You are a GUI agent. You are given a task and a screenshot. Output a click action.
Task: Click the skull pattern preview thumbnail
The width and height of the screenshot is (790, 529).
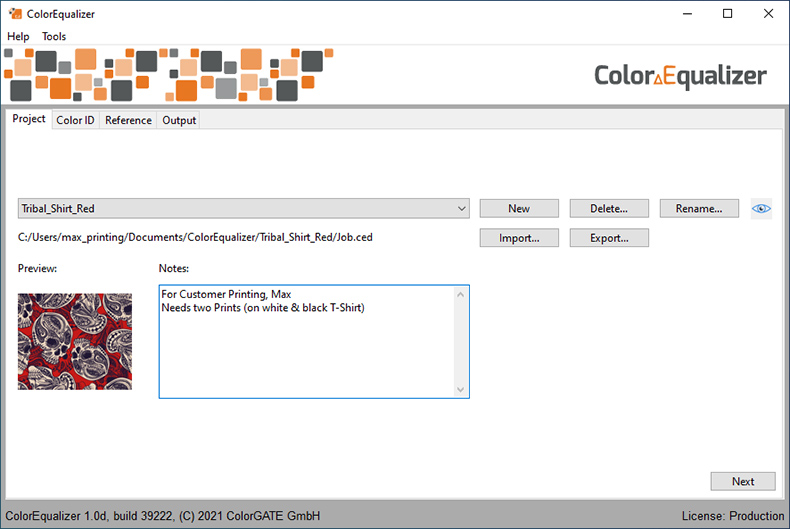point(75,342)
